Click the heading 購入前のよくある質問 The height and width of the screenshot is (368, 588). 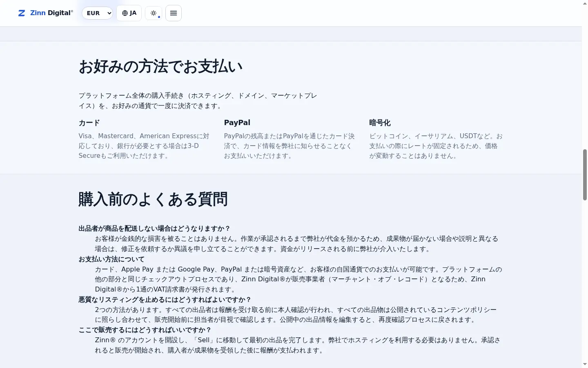(x=153, y=199)
